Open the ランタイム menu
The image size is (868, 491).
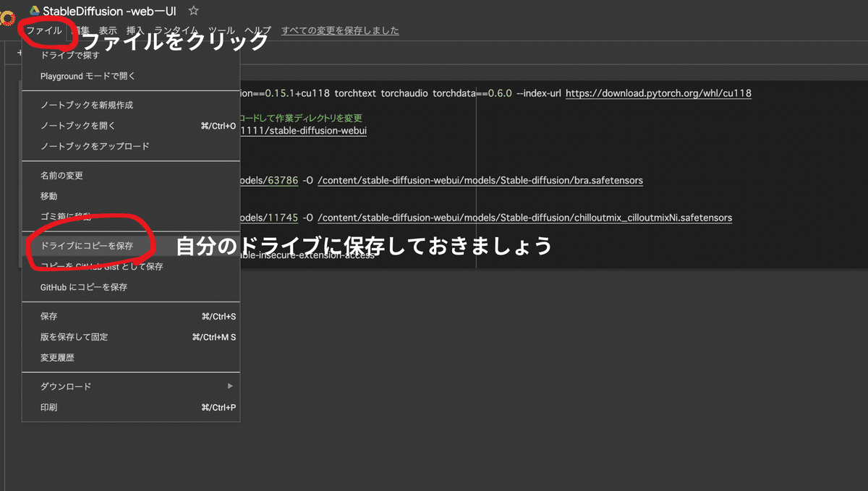tap(176, 30)
